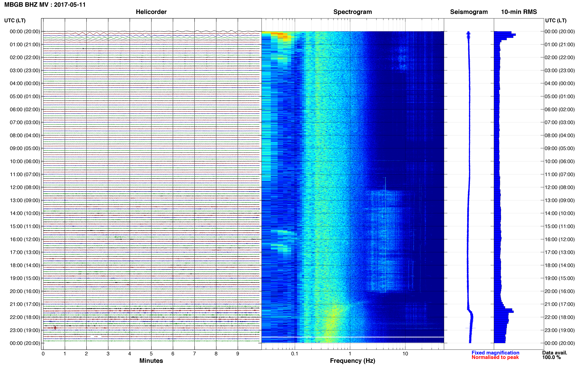Click '12:00 (08:00)' on the Helicorder time axis

[25, 187]
